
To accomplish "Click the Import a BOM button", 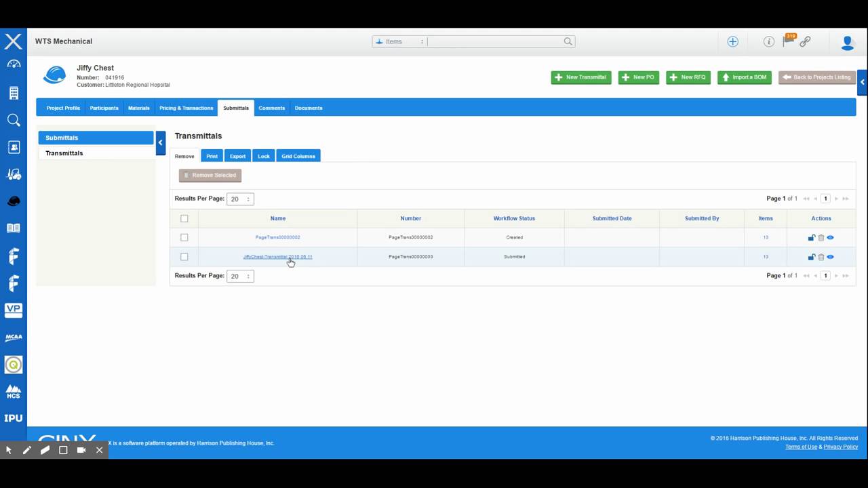I will pos(744,77).
